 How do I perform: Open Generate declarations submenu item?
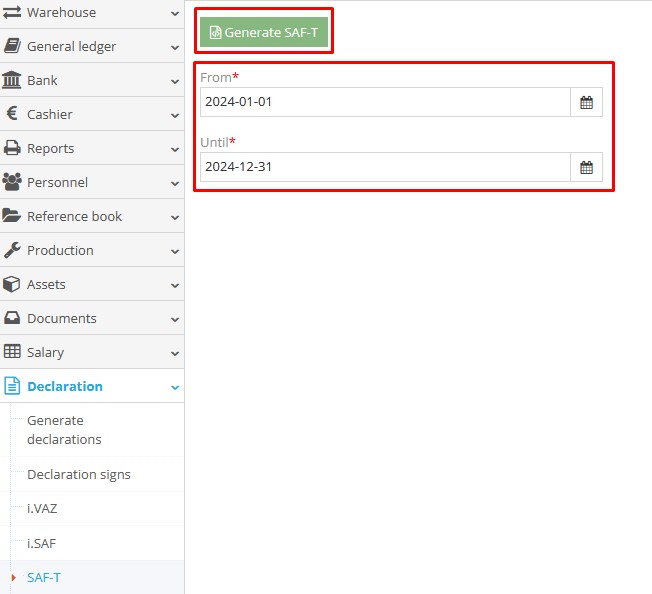[x=64, y=430]
